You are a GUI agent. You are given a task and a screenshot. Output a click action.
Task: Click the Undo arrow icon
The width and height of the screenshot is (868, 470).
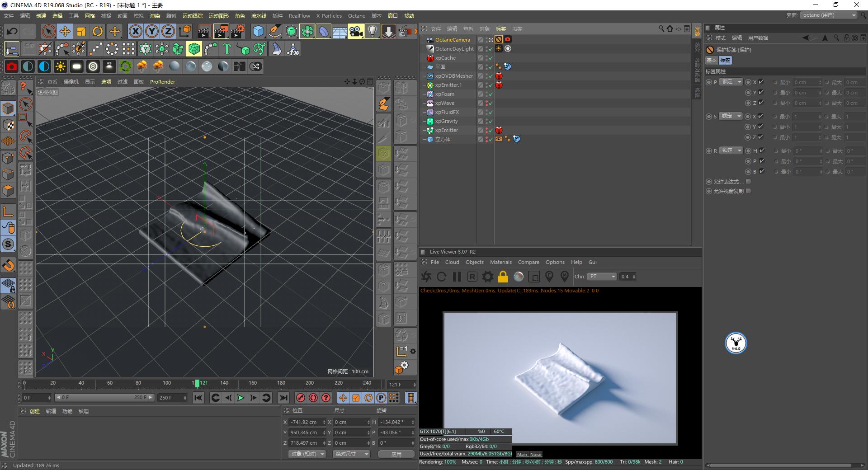[x=12, y=31]
